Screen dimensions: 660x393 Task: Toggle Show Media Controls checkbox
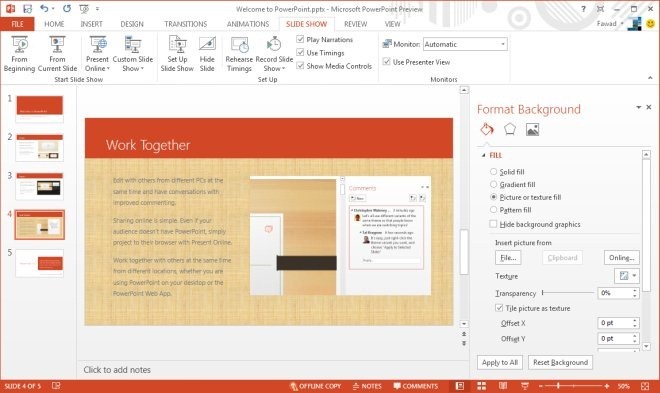click(x=300, y=66)
